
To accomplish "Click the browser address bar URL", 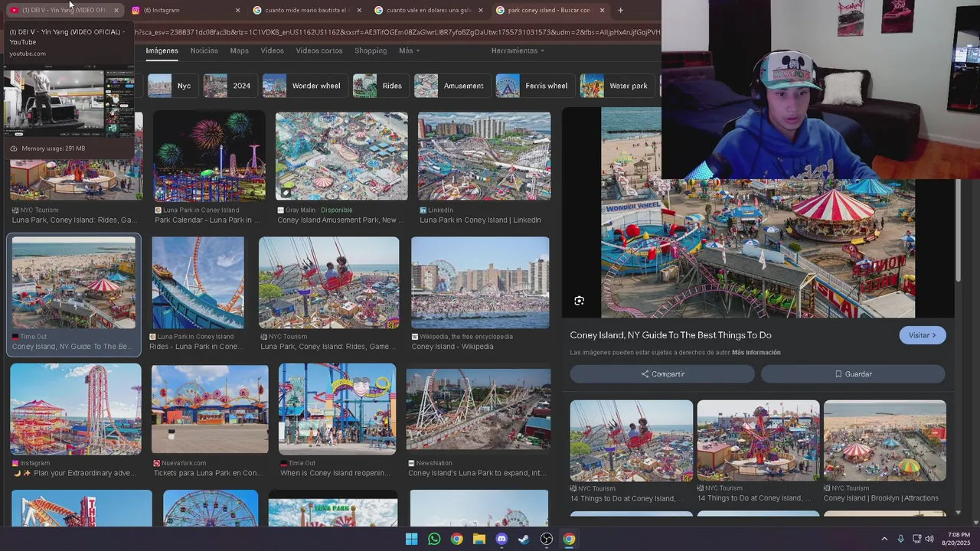I will point(398,32).
